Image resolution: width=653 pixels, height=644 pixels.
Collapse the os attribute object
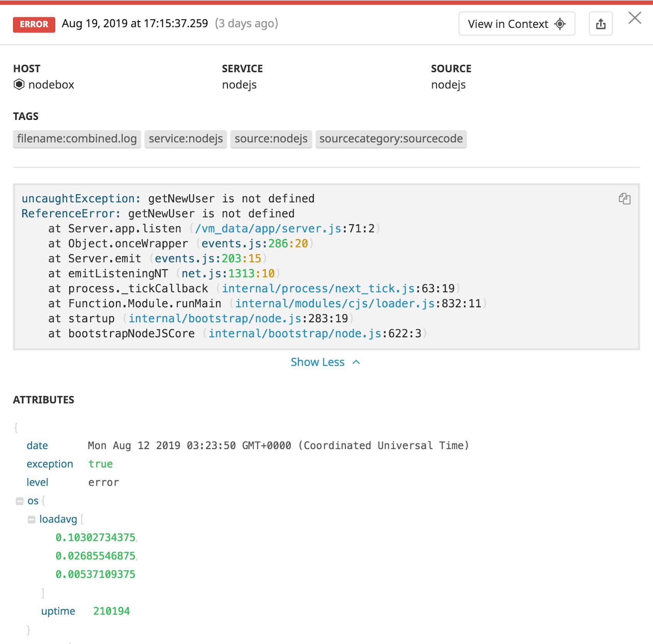[x=19, y=500]
